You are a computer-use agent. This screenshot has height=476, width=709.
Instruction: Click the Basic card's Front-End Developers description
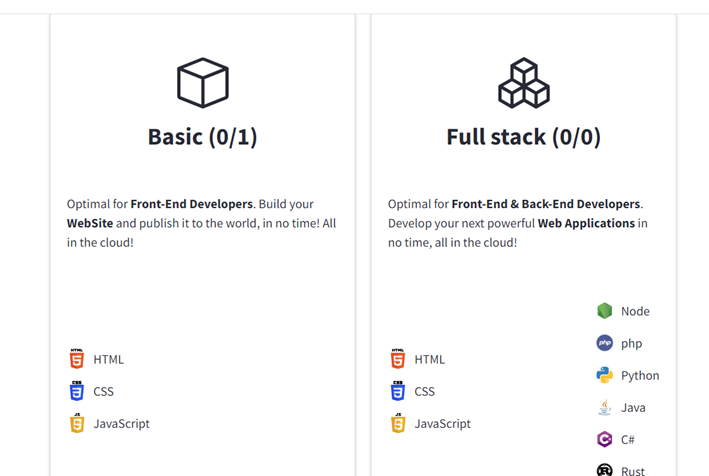(x=202, y=223)
